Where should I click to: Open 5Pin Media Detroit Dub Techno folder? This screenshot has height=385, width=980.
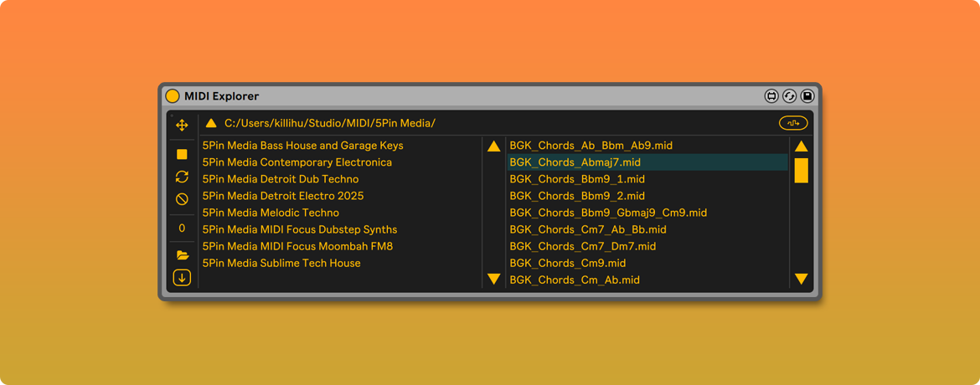tap(280, 179)
